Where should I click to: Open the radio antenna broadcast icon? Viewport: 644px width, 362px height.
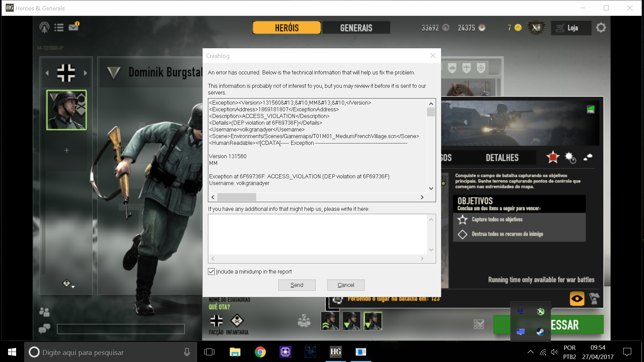pyautogui.click(x=44, y=27)
